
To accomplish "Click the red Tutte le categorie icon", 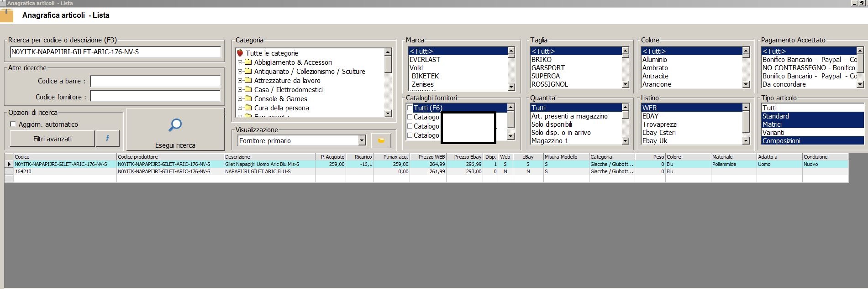I will tap(240, 53).
